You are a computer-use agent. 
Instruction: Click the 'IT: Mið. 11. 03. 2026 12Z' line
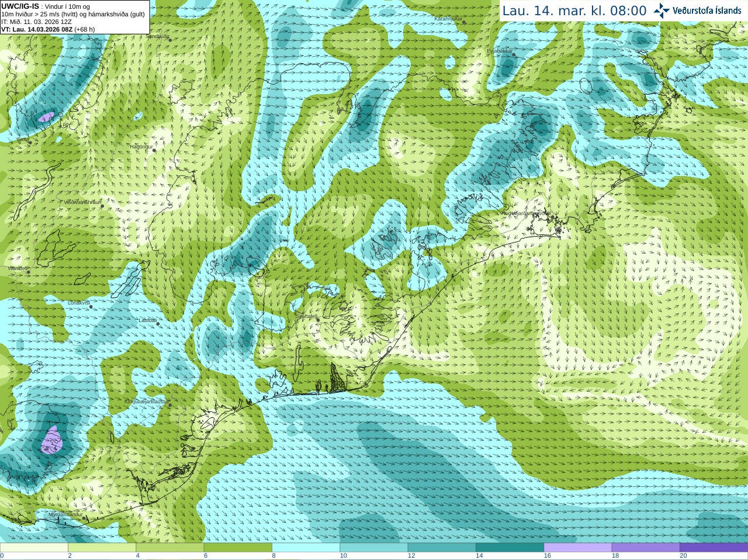(x=36, y=22)
